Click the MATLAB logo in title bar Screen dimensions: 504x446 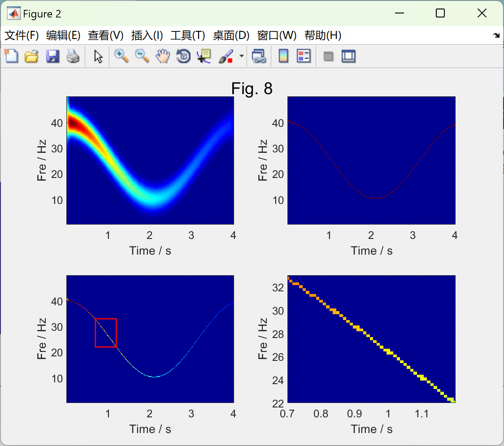(x=14, y=13)
